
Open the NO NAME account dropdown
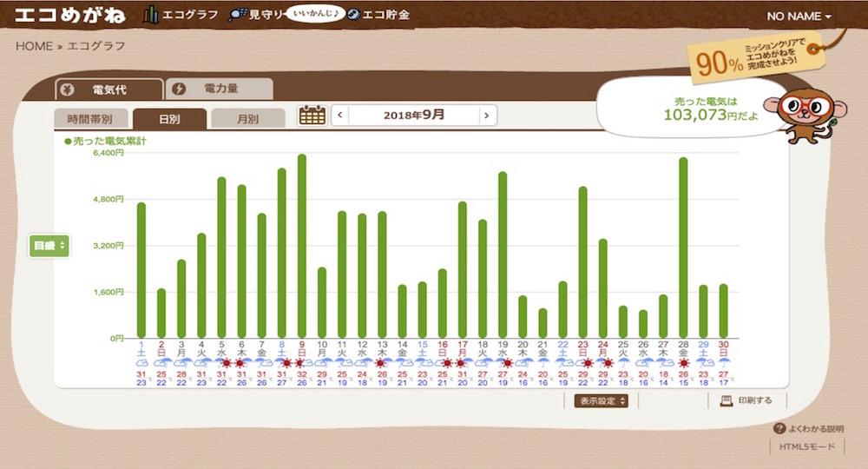pos(799,16)
